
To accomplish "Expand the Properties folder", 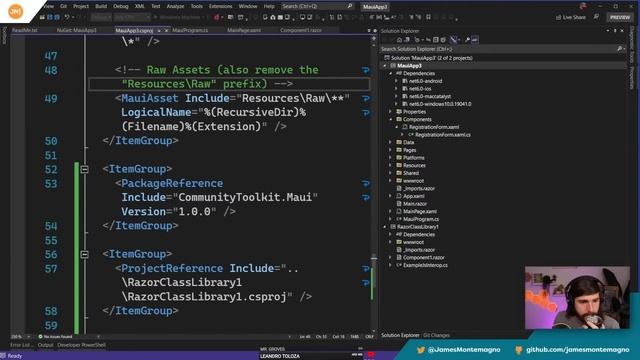I will pos(391,112).
